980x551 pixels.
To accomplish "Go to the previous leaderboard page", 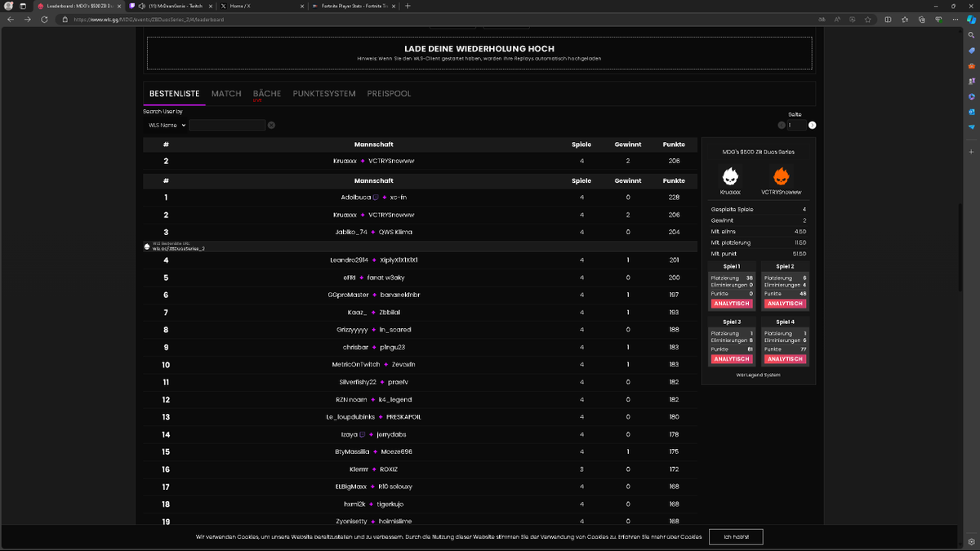I will pyautogui.click(x=782, y=125).
